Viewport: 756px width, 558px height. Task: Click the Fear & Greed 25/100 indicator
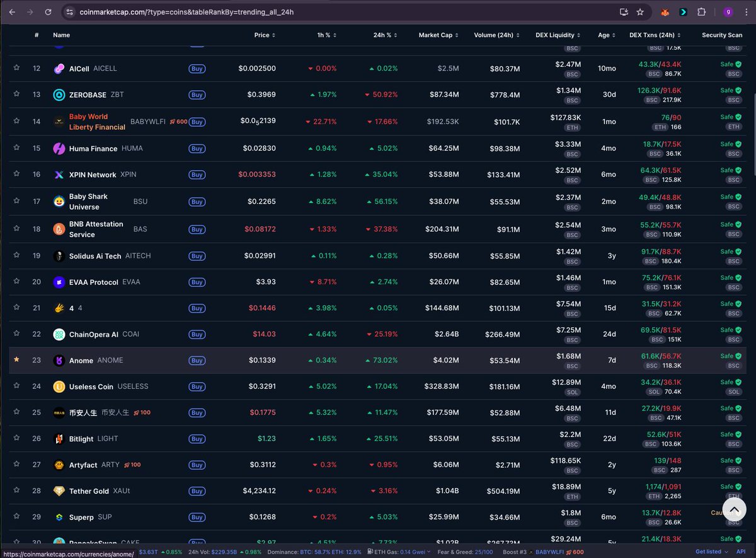(466, 552)
